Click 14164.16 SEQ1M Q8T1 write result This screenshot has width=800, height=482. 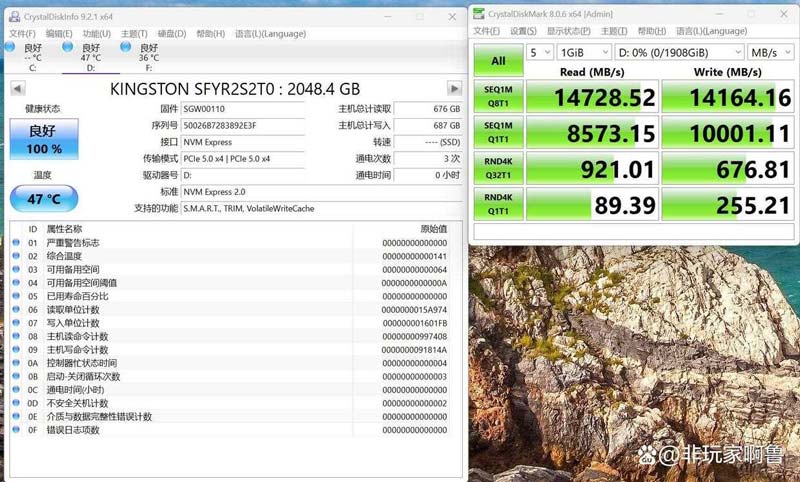(728, 96)
